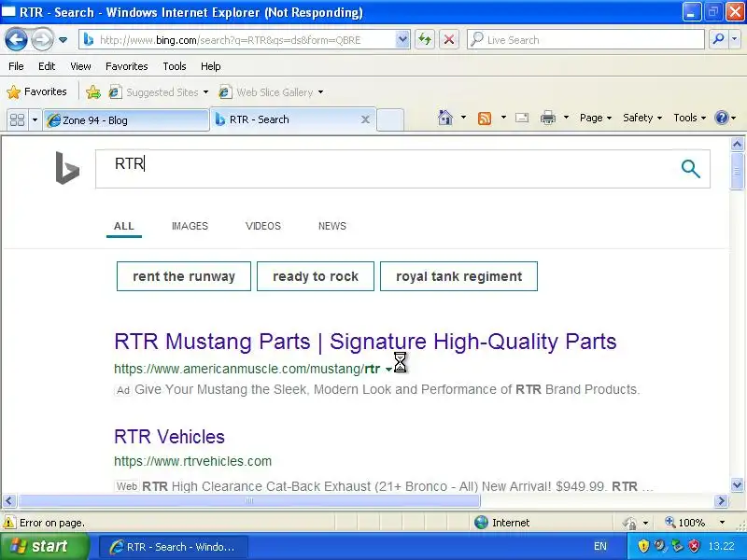The image size is (747, 560).
Task: Open the View menu
Action: click(80, 66)
